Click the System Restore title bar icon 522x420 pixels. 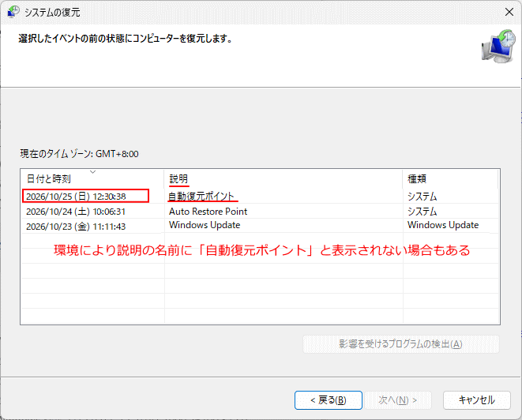coord(13,12)
